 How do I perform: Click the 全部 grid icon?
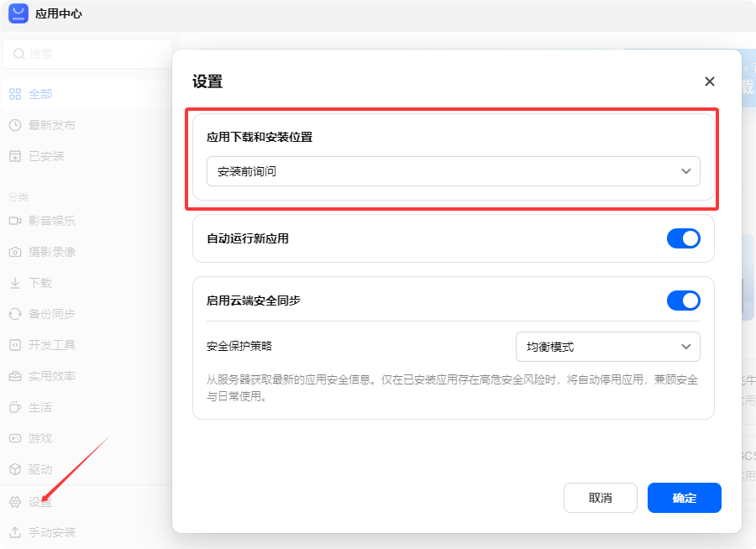coord(15,94)
